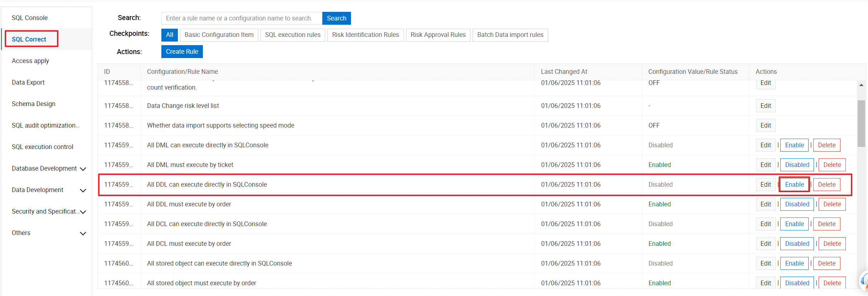Click scrollbar up arrow in rules table
The height and width of the screenshot is (296, 868).
[x=861, y=85]
